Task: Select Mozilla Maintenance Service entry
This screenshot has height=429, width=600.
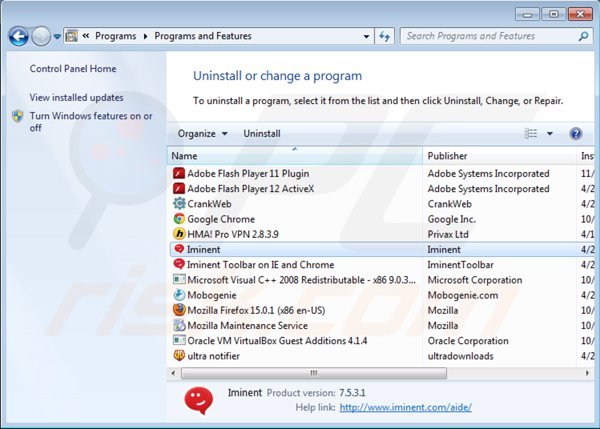Action: coord(247,325)
